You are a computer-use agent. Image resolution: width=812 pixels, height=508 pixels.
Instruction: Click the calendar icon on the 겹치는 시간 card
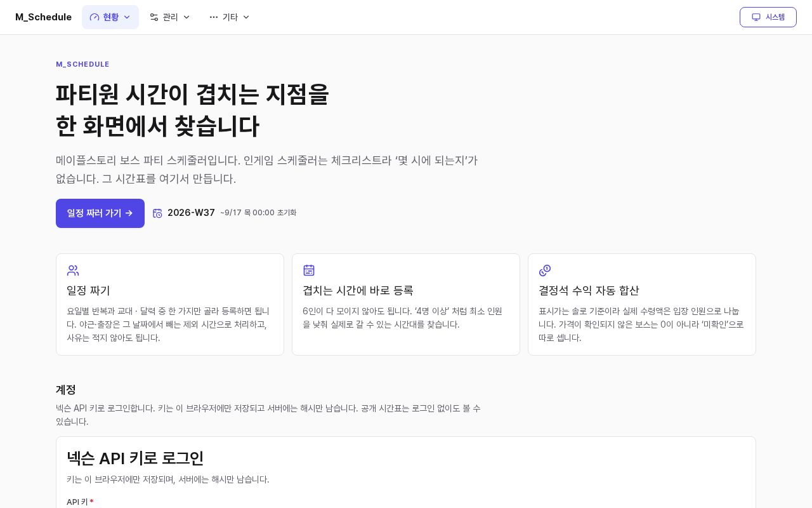(x=309, y=271)
